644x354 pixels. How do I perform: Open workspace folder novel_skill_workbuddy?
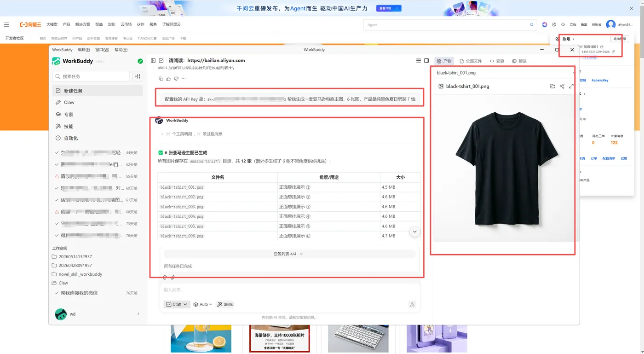(76, 274)
